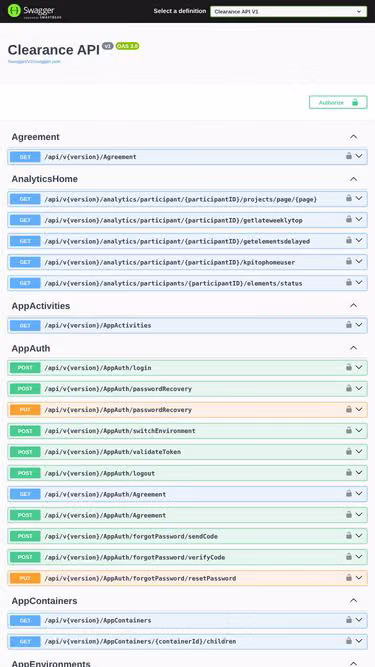Click path ending in getelementsdelayed
The width and height of the screenshot is (375, 667).
(177, 242)
